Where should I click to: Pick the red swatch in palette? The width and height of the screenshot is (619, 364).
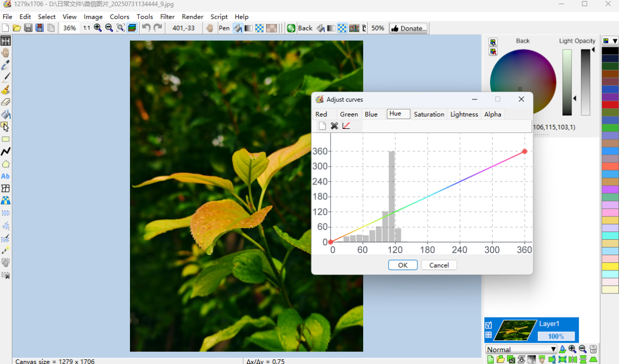click(610, 105)
